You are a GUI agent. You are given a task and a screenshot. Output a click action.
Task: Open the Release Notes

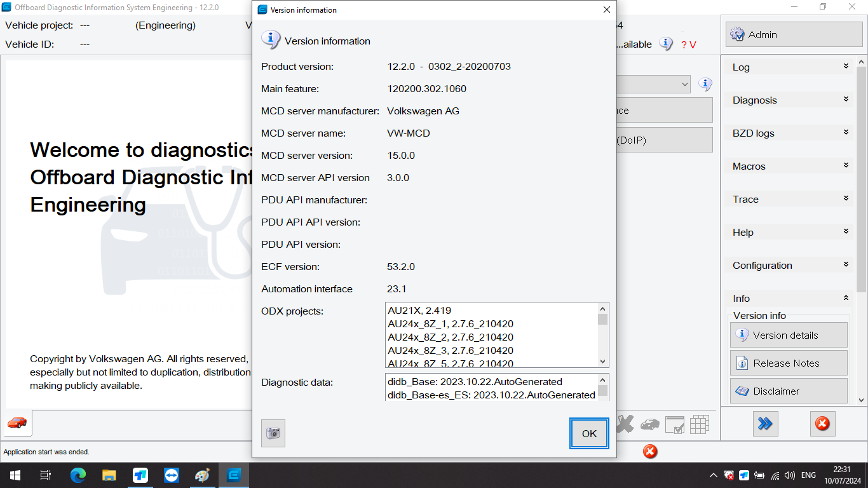[789, 363]
